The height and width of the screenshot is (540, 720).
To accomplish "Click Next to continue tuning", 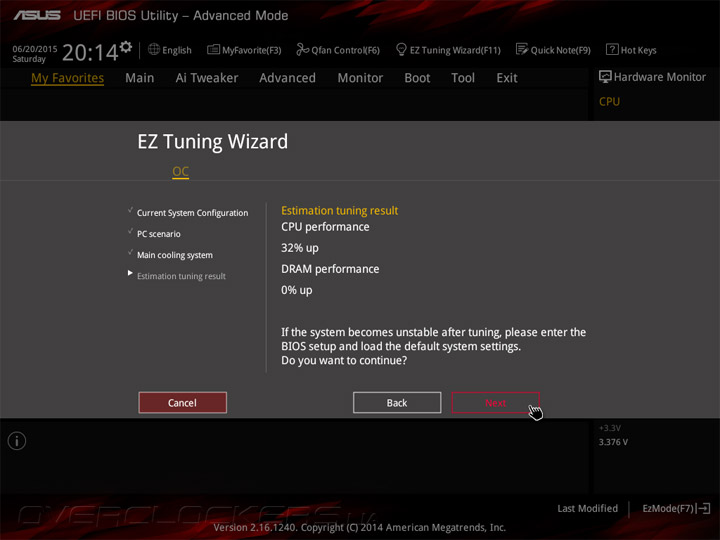I will coord(495,403).
